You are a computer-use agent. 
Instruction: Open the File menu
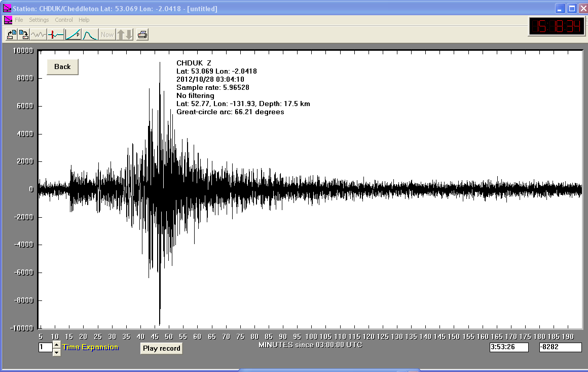click(19, 20)
